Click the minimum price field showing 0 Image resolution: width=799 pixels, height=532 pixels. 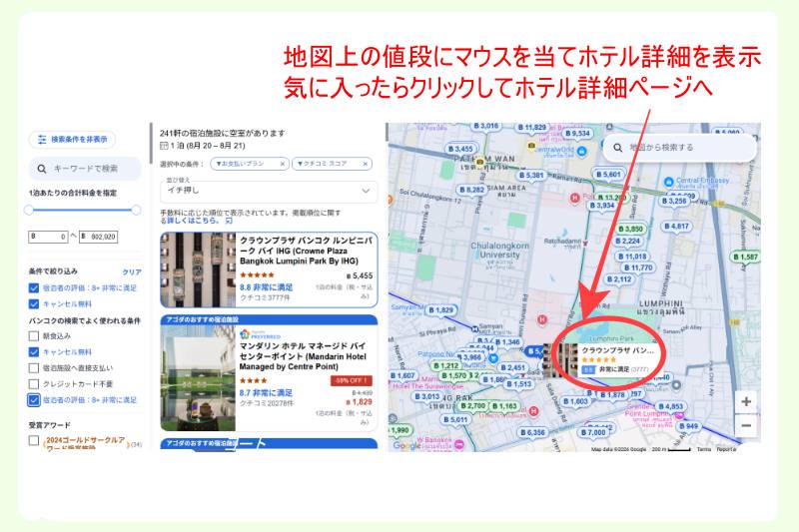coord(48,237)
